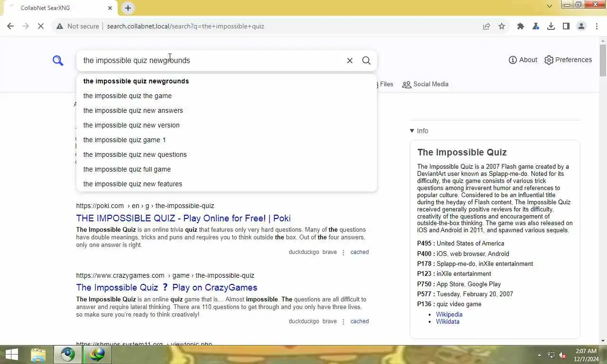Choose suggestion 'the impossible quiz game 1'
Viewport: 607px width, 364px height.
click(x=227, y=140)
